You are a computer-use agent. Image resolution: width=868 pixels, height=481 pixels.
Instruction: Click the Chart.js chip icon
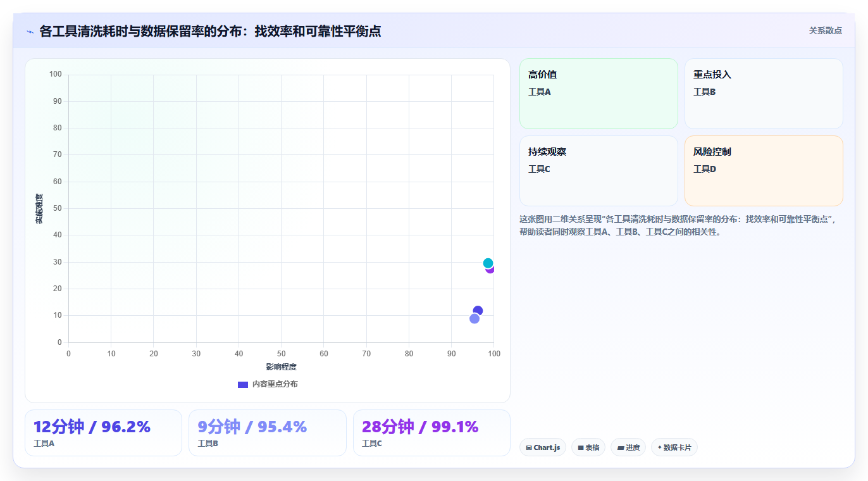tap(529, 447)
